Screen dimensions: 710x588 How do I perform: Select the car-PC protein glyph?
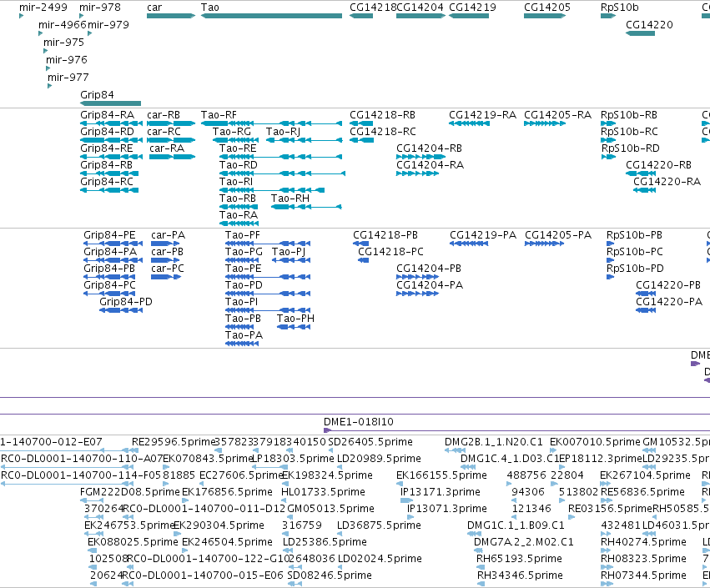(x=166, y=277)
